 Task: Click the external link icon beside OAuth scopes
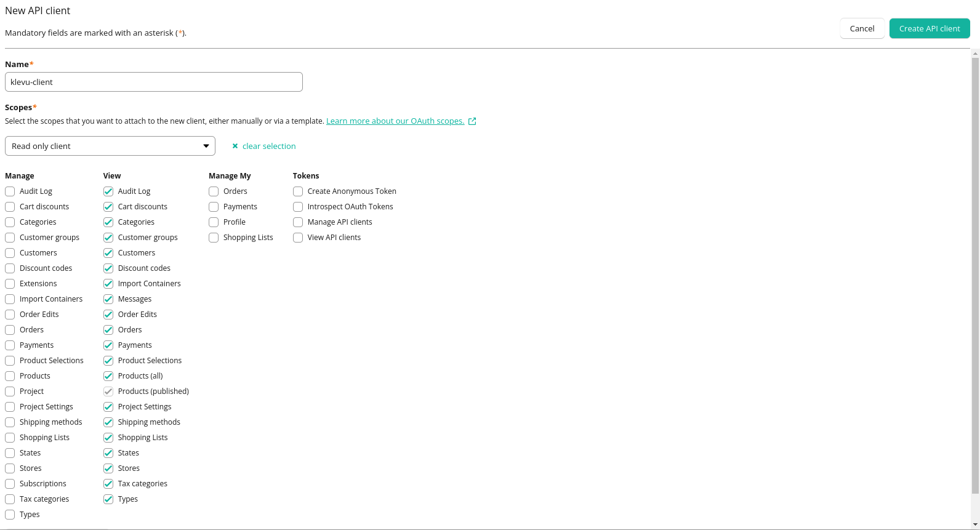coord(472,121)
